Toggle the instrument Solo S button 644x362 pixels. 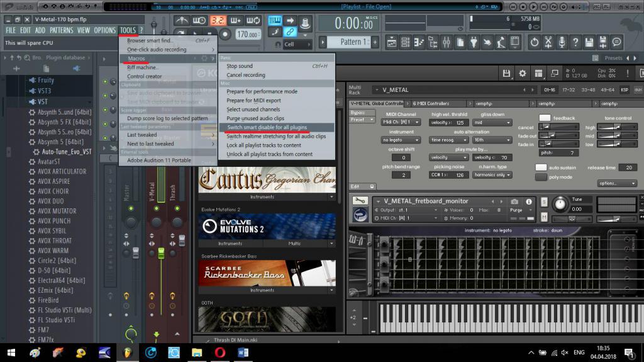point(544,202)
